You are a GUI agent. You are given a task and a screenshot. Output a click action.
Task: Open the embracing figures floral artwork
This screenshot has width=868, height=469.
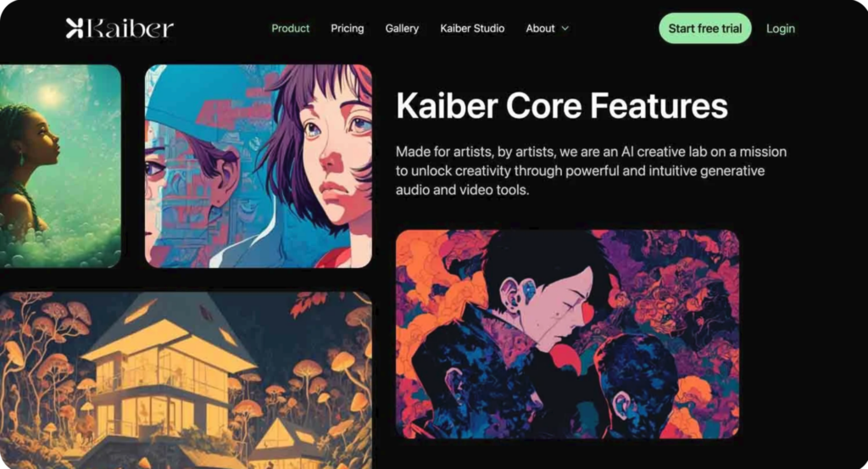coord(567,334)
